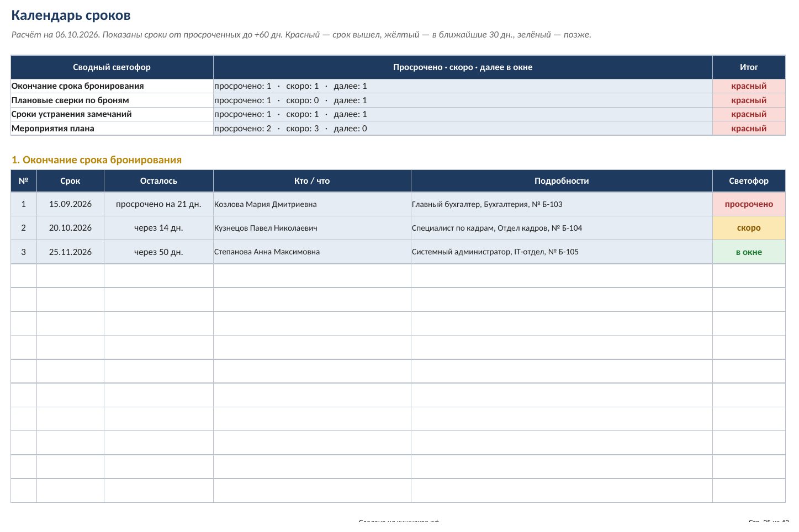799x532 pixels.
Task: Select "красный" result for Мероприятия плана
Action: [x=749, y=129]
